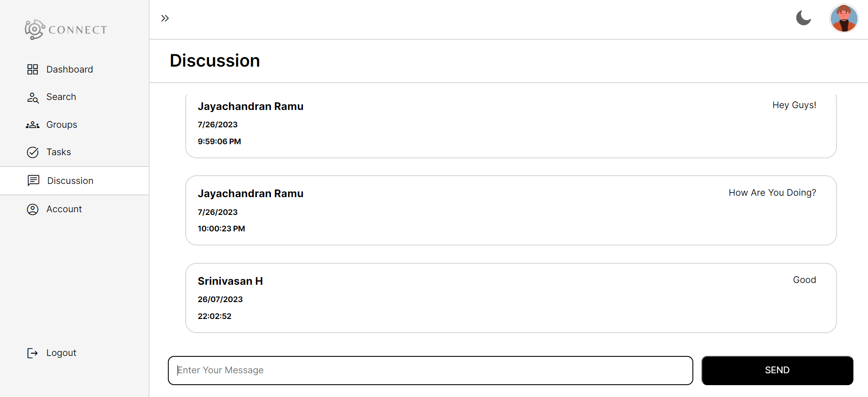Open the Account menu label

[x=64, y=209]
